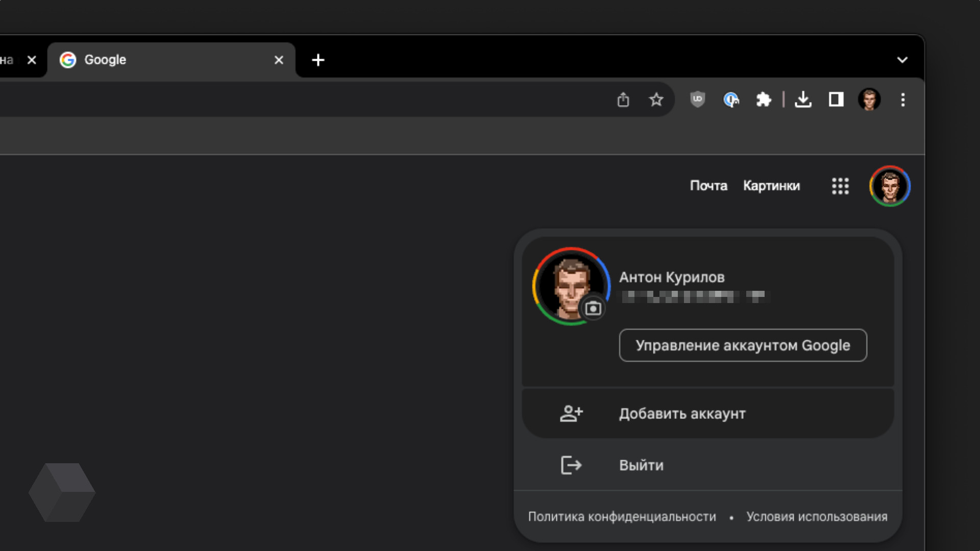Open the Share/page actions icon
This screenshot has height=551, width=980.
coord(623,99)
